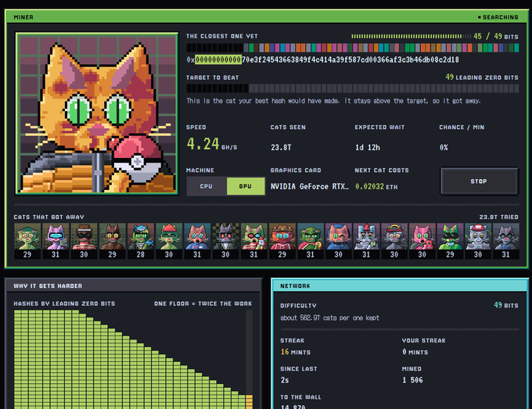Viewport: 532px width, 409px height.
Task: Click the 4.24 GH/s speed value
Action: (212, 144)
